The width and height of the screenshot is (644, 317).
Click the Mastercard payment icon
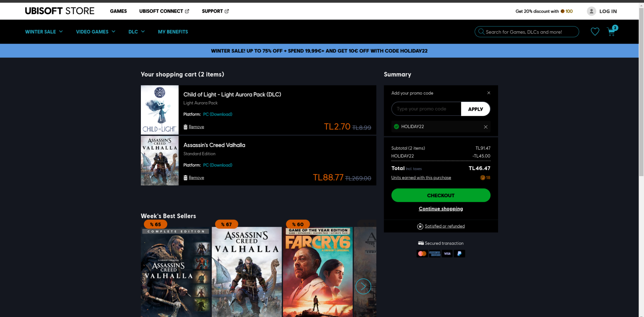(x=422, y=254)
